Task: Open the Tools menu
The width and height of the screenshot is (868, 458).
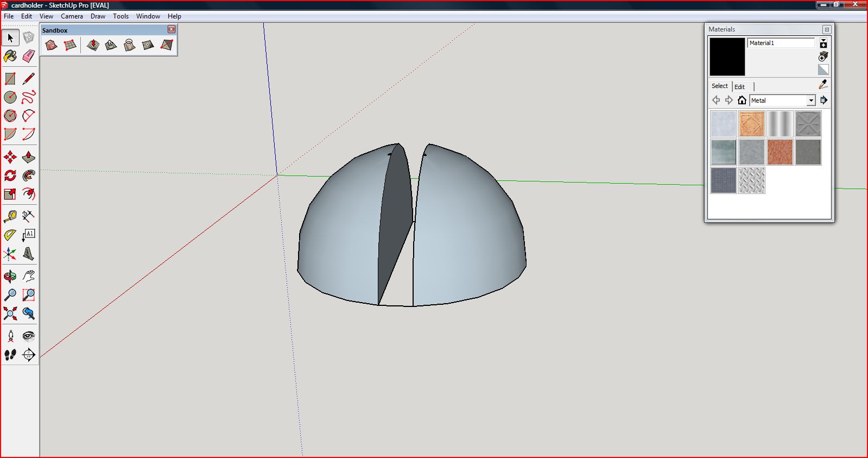Action: (121, 16)
